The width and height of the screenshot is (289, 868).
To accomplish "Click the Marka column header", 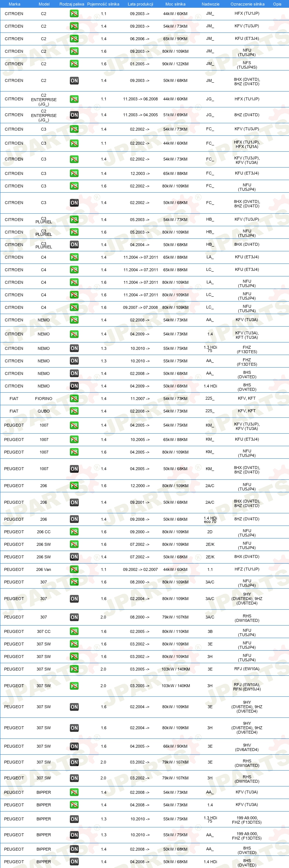I will click(x=14, y=4).
